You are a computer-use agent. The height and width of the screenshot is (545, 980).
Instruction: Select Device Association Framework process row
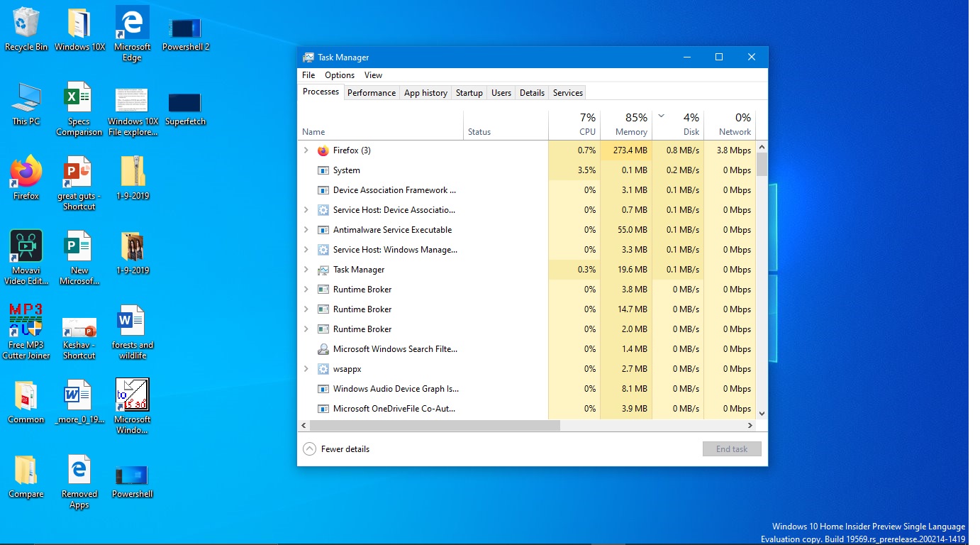527,190
